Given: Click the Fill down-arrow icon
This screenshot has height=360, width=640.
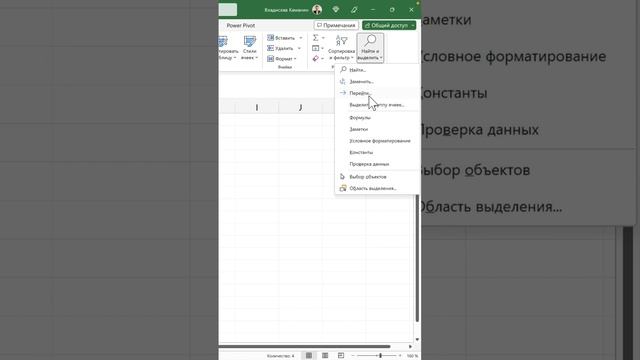Looking at the screenshot, I should (316, 48).
